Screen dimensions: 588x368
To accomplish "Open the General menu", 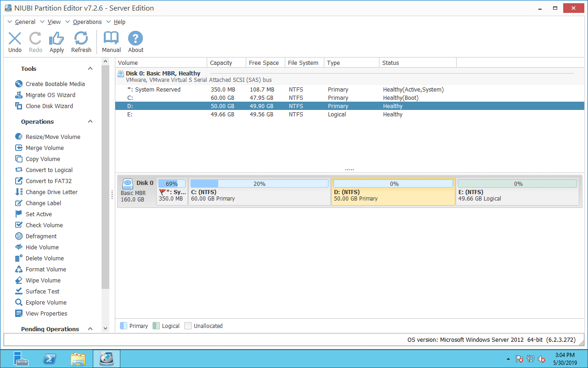I will tap(25, 22).
